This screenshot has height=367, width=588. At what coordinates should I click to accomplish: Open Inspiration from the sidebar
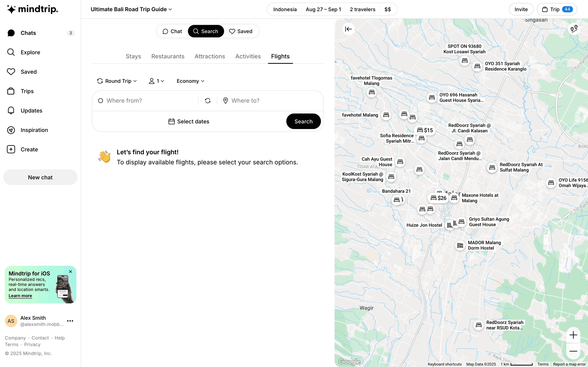point(34,130)
